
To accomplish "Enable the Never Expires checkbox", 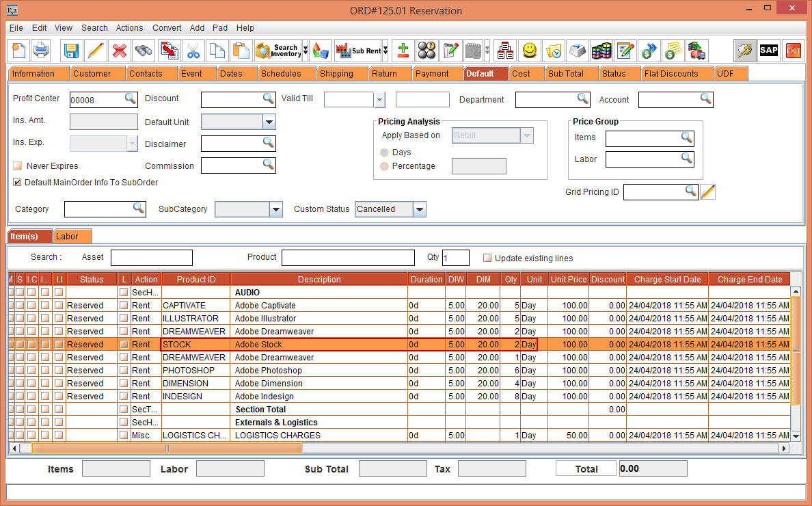I will [x=18, y=166].
